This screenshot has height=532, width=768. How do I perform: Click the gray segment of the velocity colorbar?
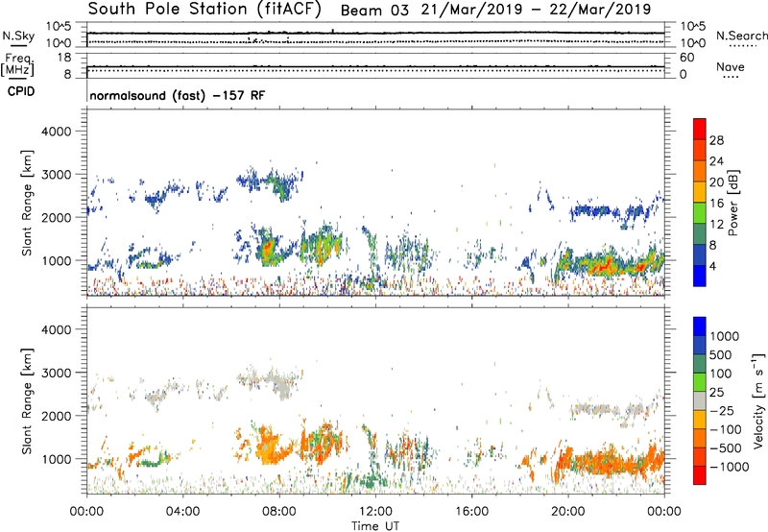[x=700, y=400]
